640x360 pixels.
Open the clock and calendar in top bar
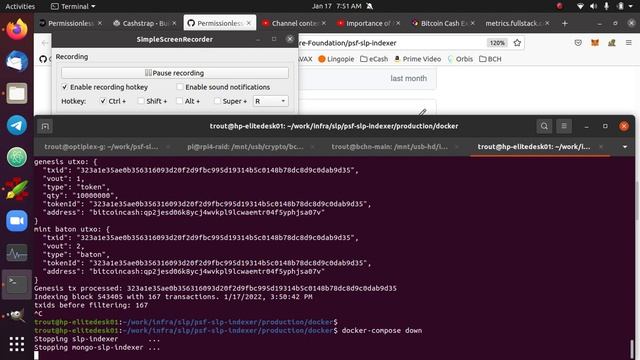click(337, 6)
